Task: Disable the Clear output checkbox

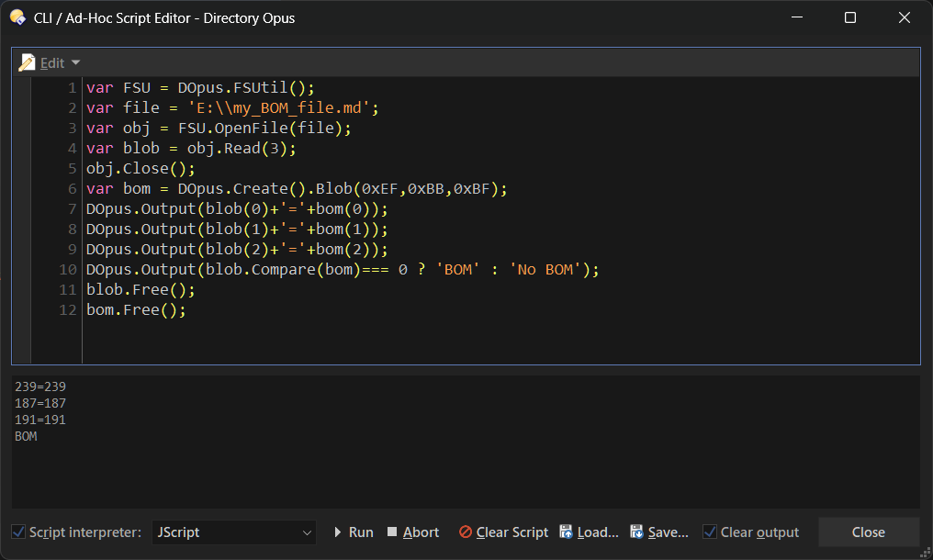Action: 710,532
